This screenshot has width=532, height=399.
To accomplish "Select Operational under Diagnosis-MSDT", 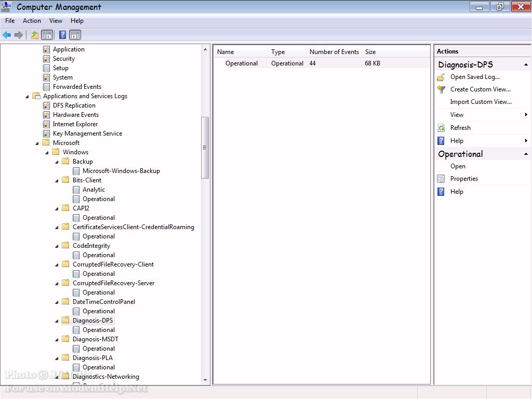I will click(x=99, y=349).
